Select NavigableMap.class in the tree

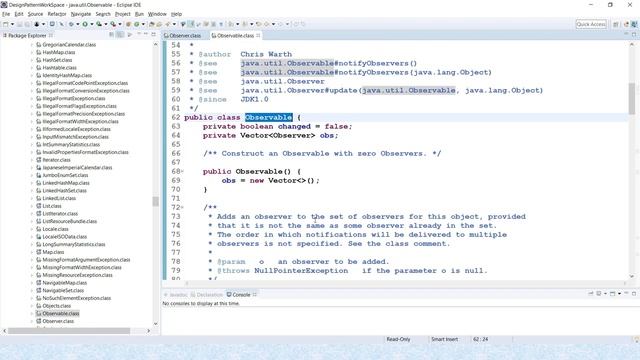(x=64, y=283)
